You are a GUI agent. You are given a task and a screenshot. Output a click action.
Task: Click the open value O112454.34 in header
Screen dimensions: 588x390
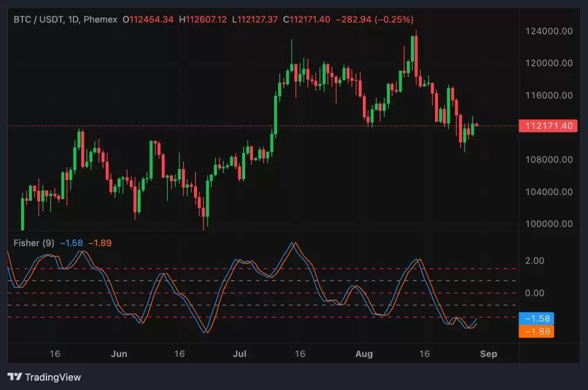click(148, 19)
